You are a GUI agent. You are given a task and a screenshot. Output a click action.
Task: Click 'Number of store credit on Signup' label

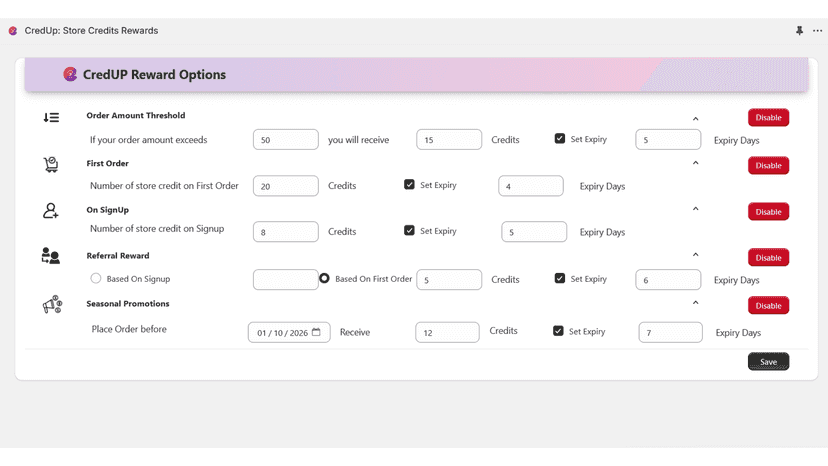click(x=157, y=228)
